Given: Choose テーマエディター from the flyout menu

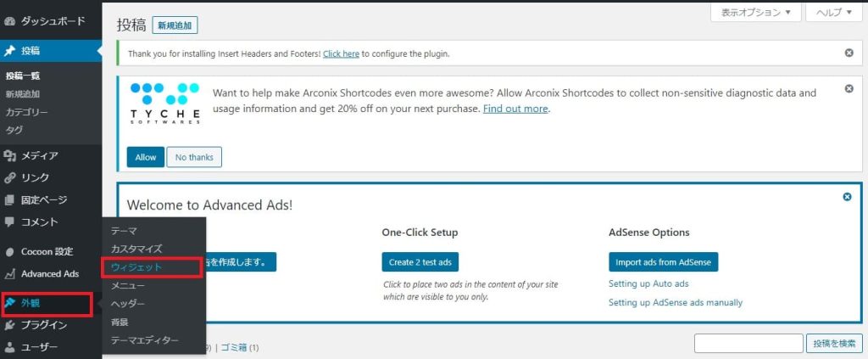Looking at the screenshot, I should pyautogui.click(x=144, y=340).
